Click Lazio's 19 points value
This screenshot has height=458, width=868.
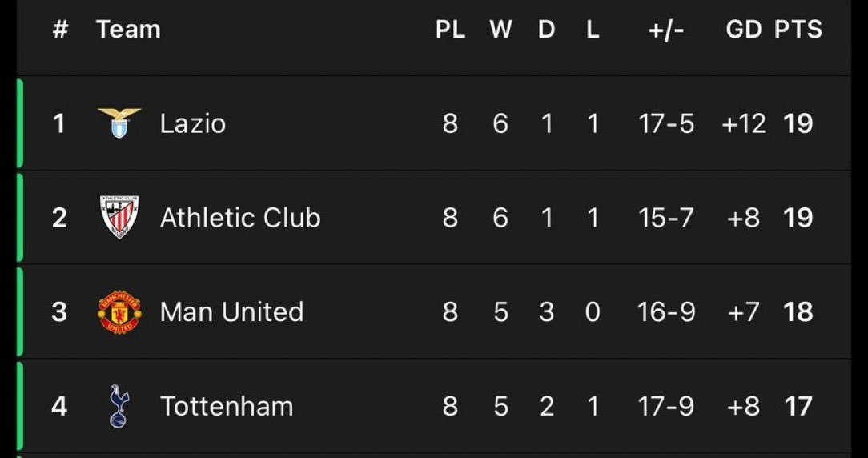point(798,123)
